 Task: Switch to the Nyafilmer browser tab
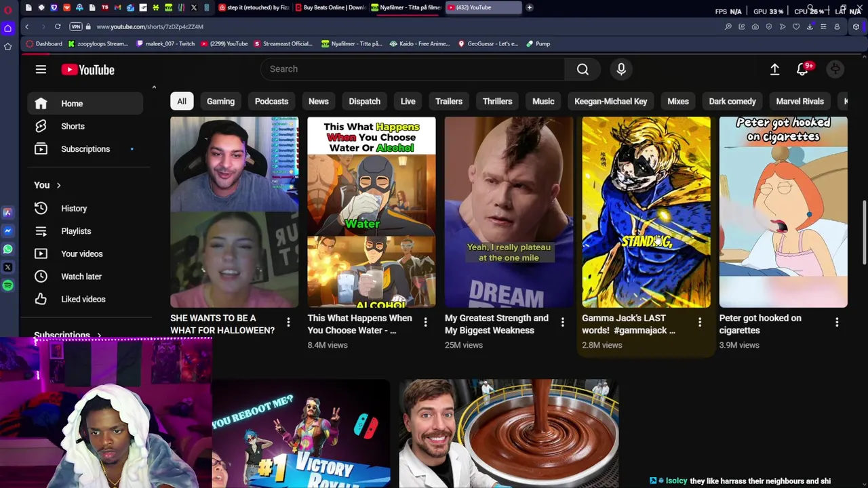(406, 7)
